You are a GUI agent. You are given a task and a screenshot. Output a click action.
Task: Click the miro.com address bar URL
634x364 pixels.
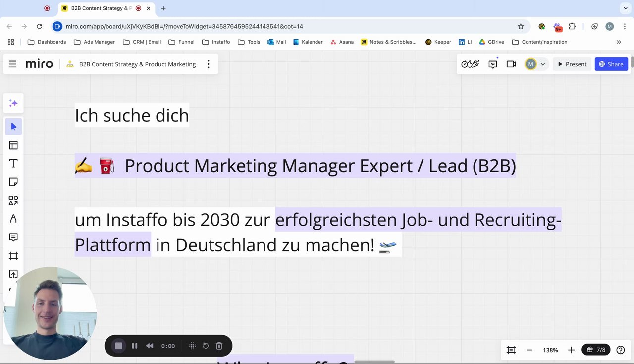[184, 26]
